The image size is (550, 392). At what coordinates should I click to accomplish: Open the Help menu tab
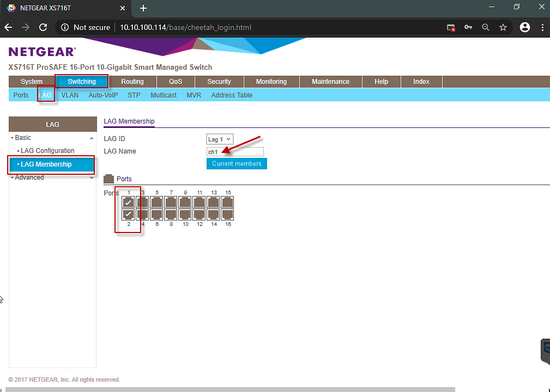point(381,82)
